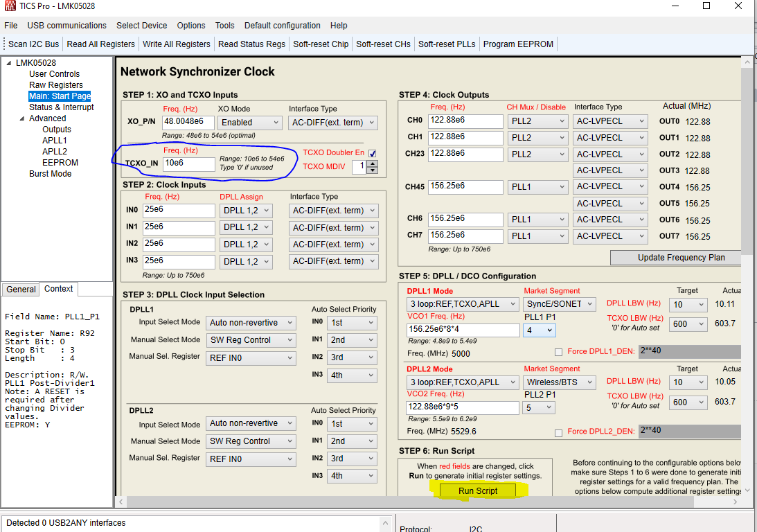This screenshot has height=532, width=757.
Task: Select EEPROM in tree
Action: [x=60, y=163]
